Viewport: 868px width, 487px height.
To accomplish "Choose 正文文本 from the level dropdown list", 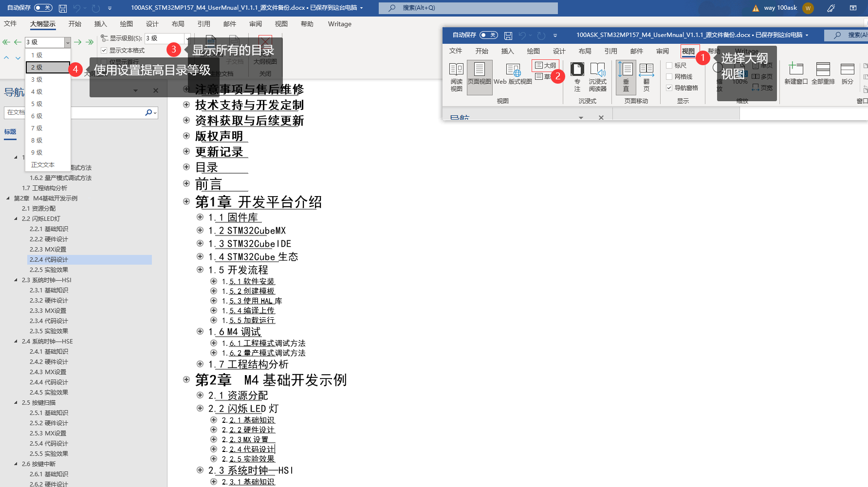I will [x=48, y=164].
